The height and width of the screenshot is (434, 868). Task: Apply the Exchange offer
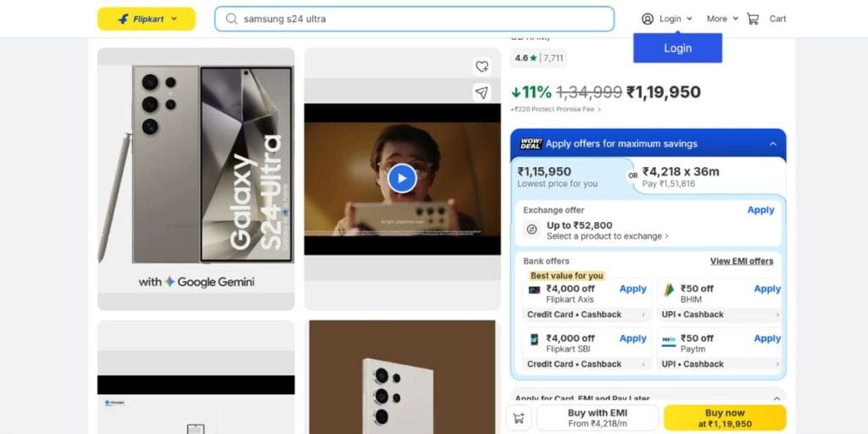[x=760, y=210]
